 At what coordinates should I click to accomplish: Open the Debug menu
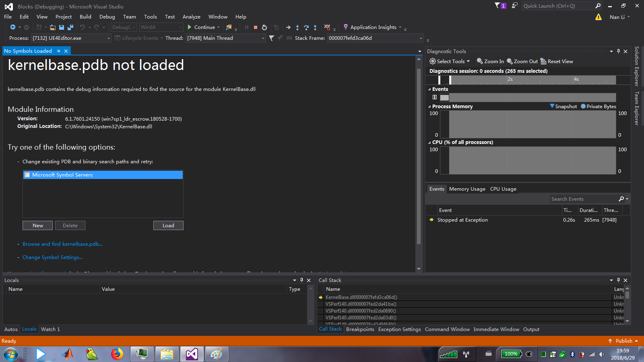(107, 16)
